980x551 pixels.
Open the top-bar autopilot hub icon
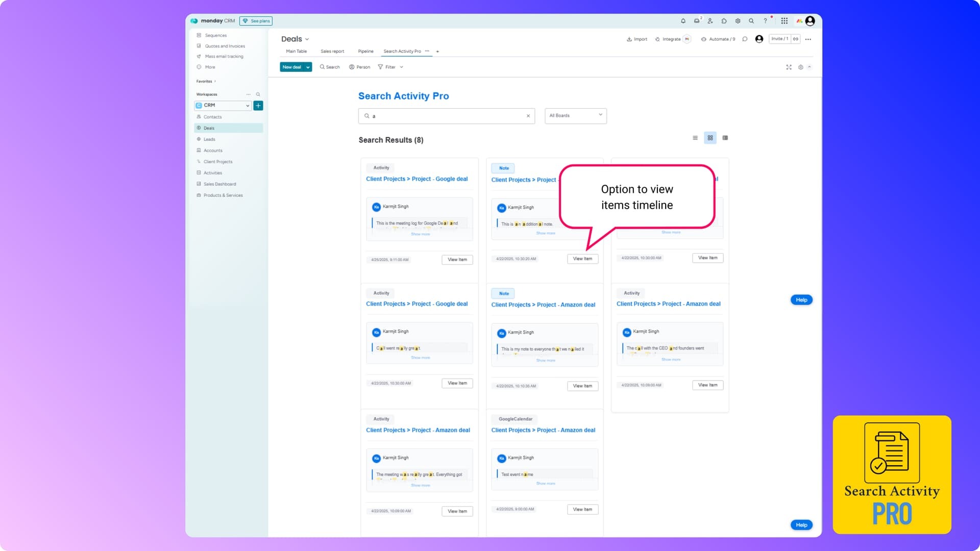pos(738,21)
